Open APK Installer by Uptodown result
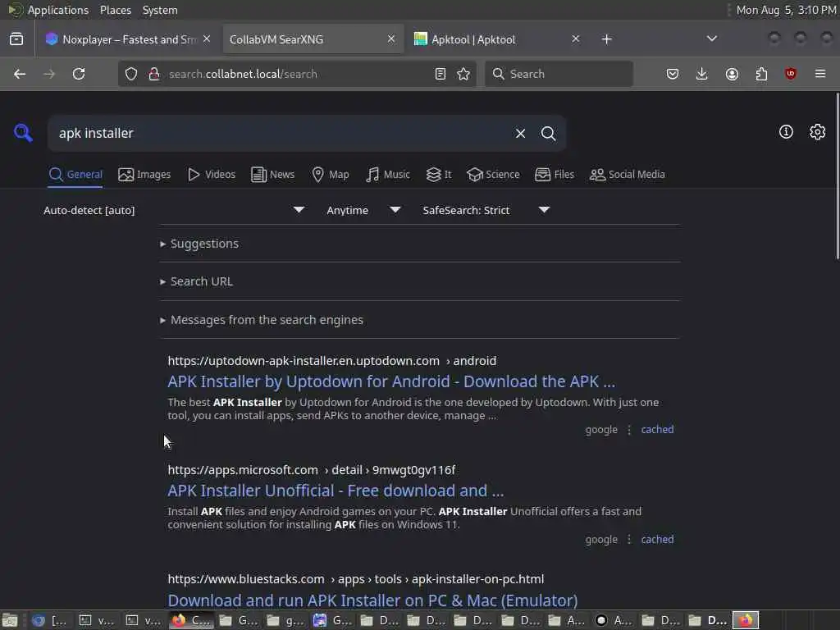 391,381
